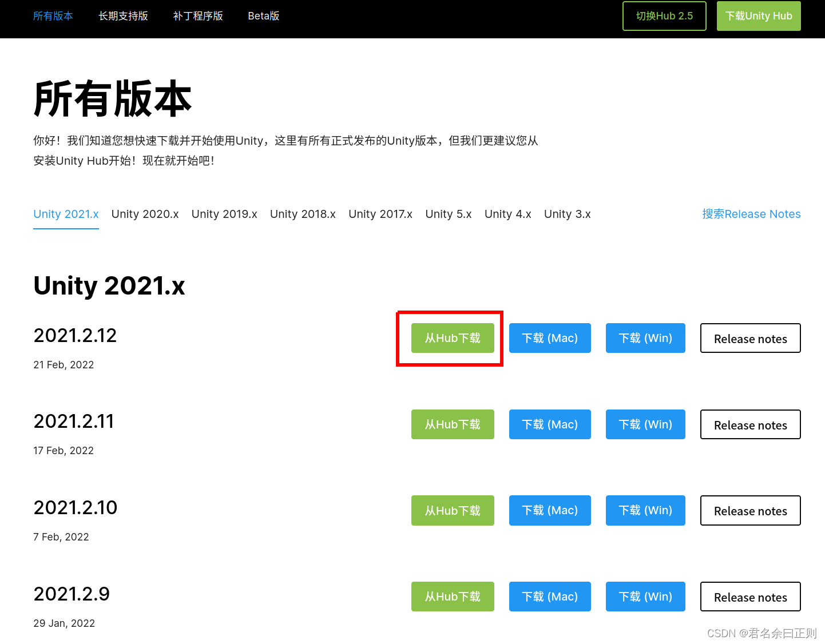Switch to the Unity 2020.x tab
This screenshot has height=644, width=825.
pos(145,214)
